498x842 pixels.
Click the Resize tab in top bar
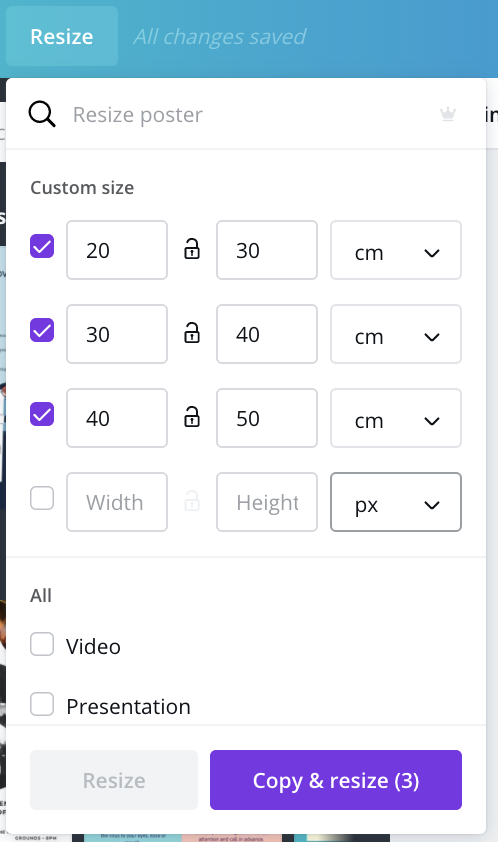pos(62,37)
